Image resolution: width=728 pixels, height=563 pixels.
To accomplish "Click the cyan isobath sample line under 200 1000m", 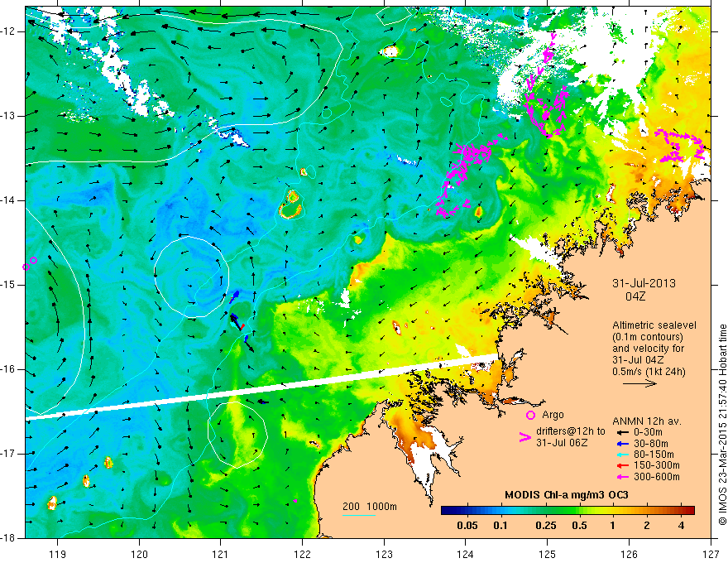I will click(359, 515).
